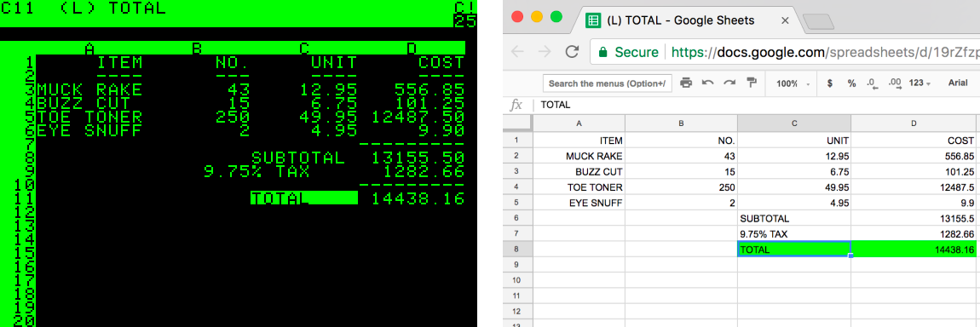Decrease decimal places (.0 left-arrow icon)

click(x=873, y=83)
